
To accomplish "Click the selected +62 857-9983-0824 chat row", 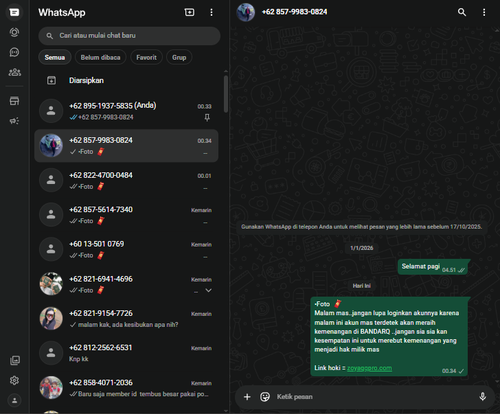I will pyautogui.click(x=127, y=146).
